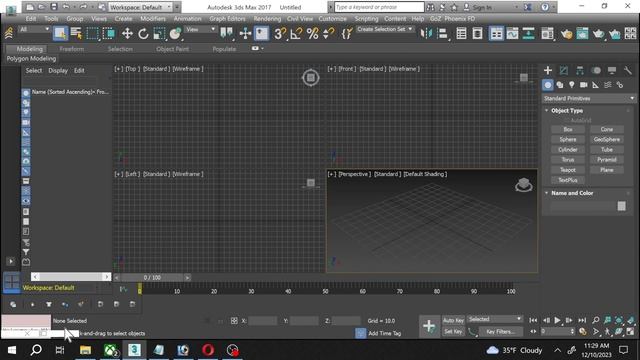Open the Standard Primitives dropdown
640x360 pixels.
click(589, 98)
